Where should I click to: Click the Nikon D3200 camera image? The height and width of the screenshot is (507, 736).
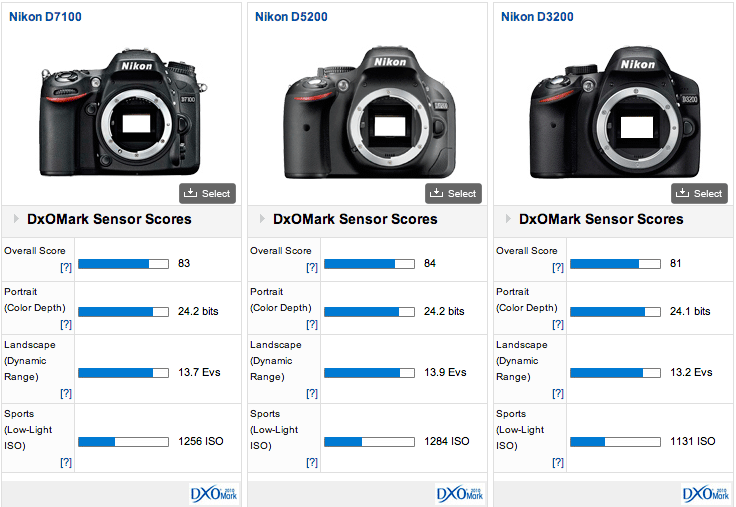click(615, 113)
